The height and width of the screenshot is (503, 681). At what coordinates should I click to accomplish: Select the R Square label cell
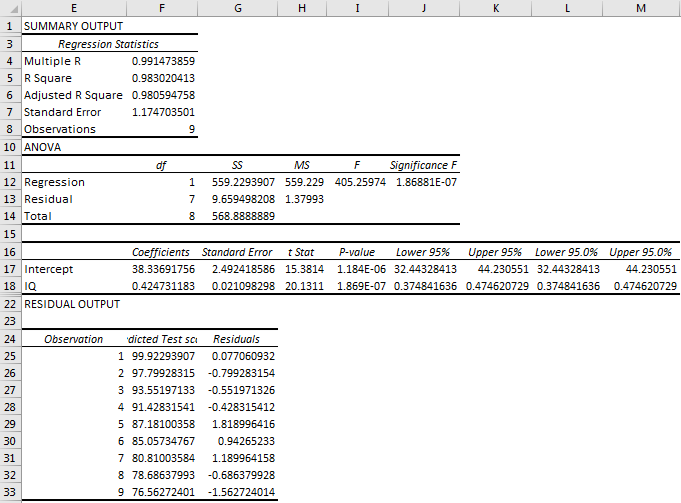click(48, 78)
